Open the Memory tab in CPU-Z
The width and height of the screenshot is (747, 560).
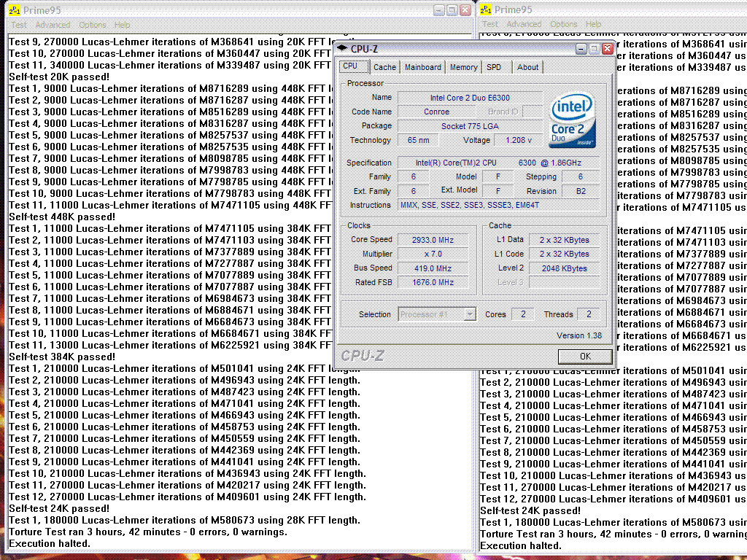463,67
